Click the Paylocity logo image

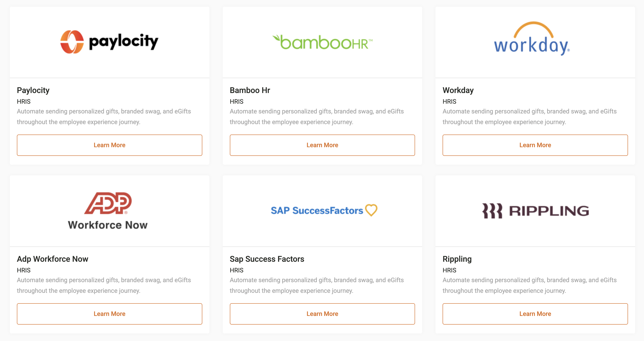pos(109,42)
